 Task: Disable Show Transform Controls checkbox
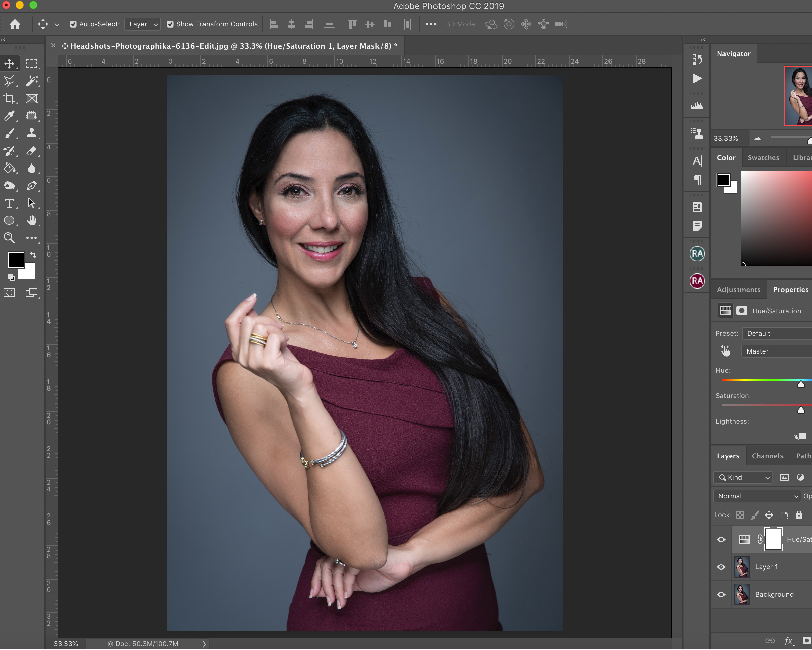tap(170, 24)
